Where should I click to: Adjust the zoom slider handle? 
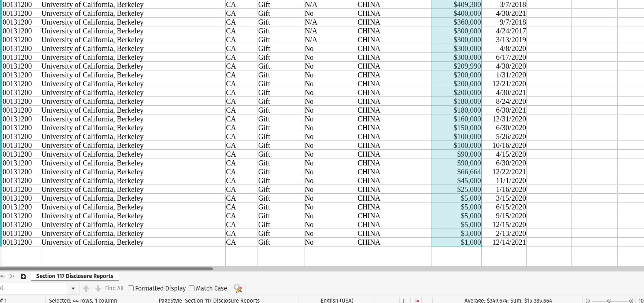609,301
